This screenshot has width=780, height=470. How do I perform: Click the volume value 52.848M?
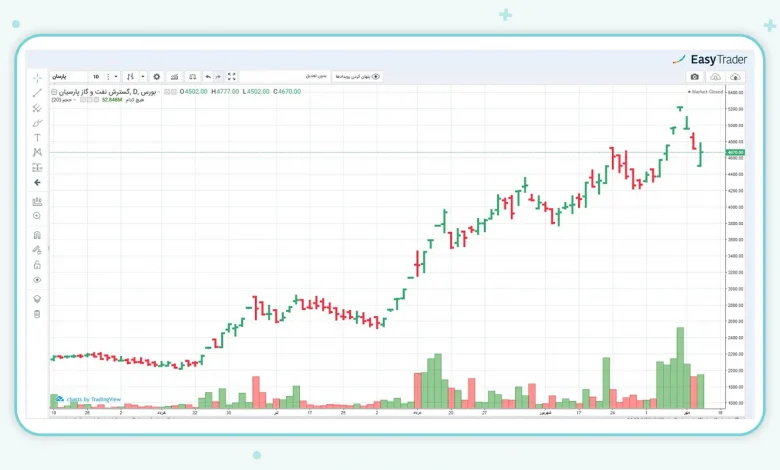112,100
